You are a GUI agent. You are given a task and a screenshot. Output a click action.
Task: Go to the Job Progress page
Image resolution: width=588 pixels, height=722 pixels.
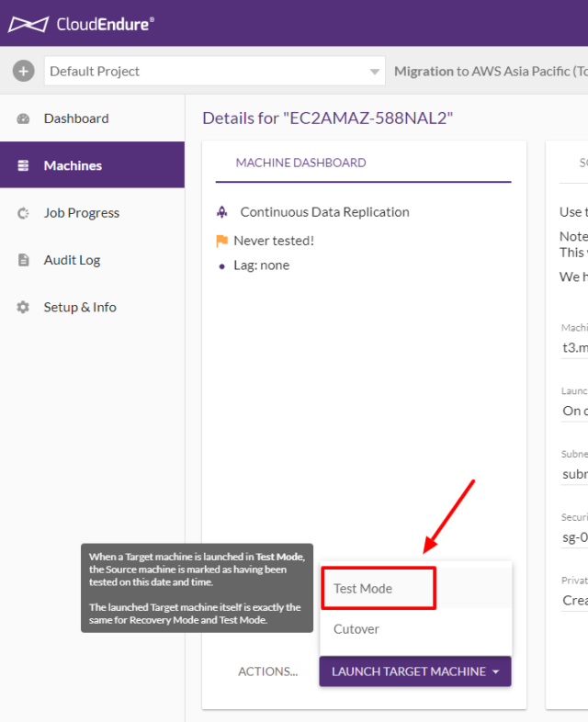pos(82,213)
